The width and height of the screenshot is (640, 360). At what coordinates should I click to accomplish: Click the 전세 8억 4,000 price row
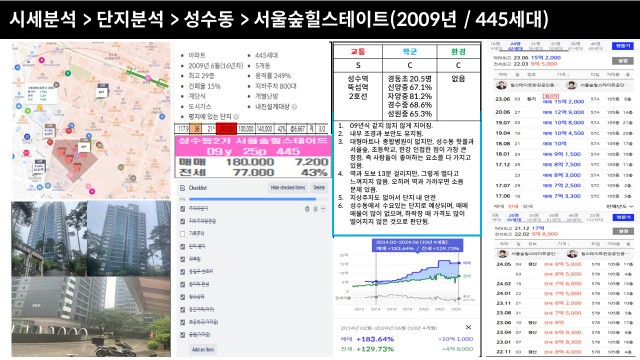point(563,352)
